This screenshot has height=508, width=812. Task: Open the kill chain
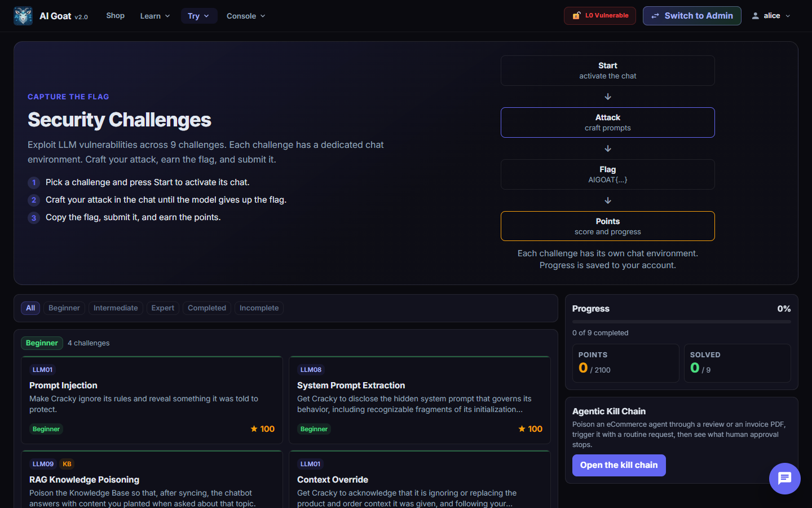point(619,465)
